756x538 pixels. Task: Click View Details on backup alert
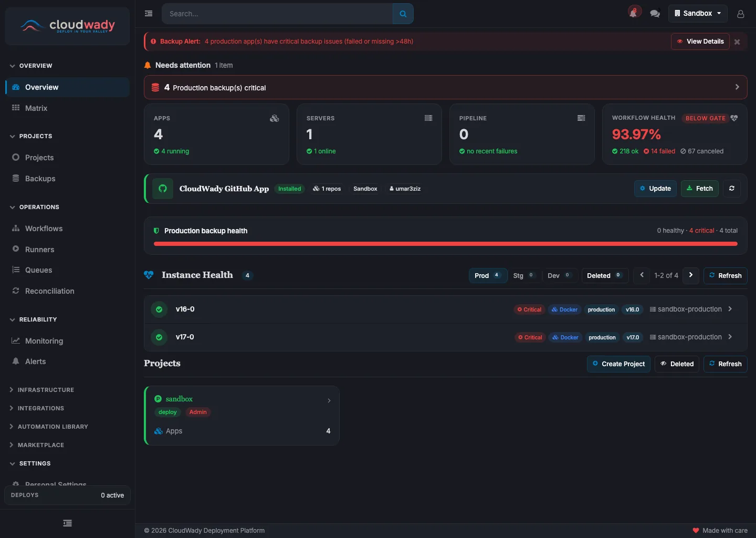[700, 42]
